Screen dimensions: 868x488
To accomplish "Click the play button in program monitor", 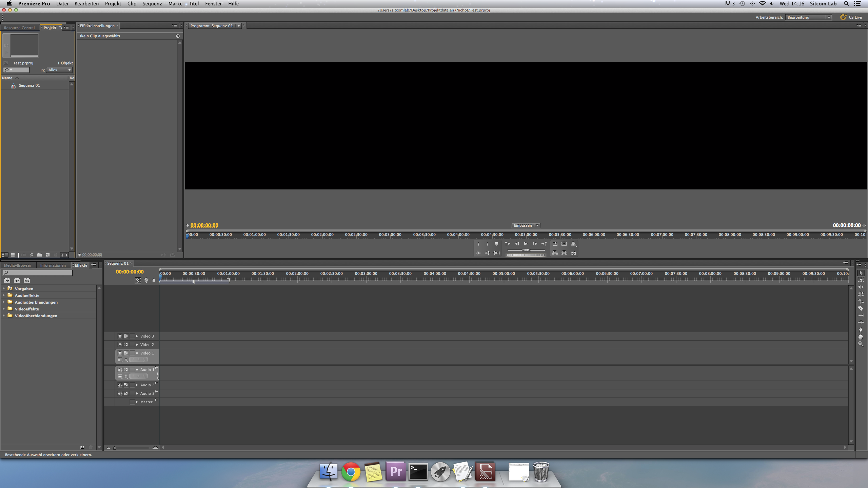I will click(x=525, y=244).
